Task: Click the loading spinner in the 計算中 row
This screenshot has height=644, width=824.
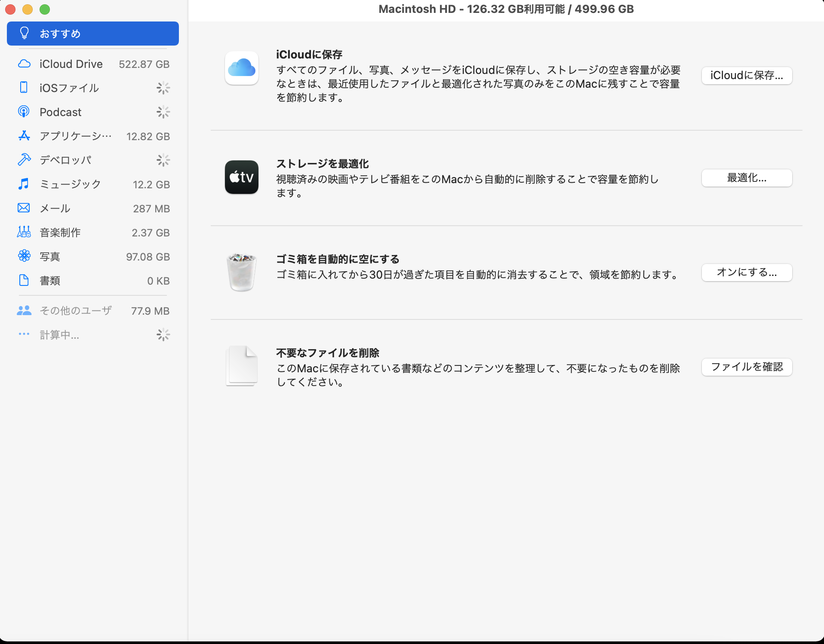Action: coord(163,335)
